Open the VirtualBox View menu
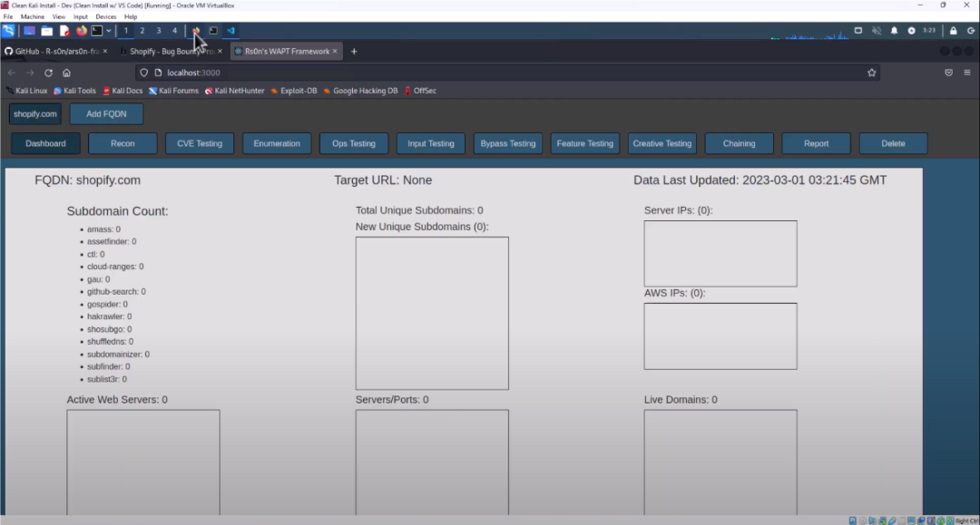 pos(59,17)
